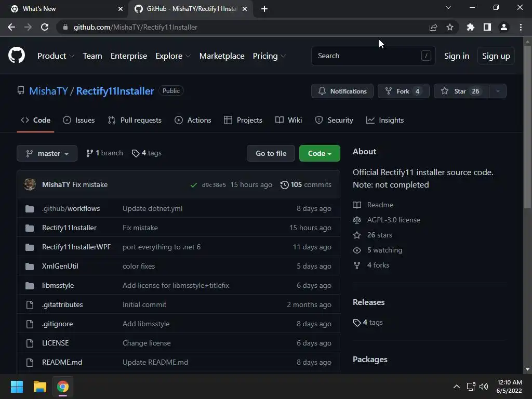The height and width of the screenshot is (399, 532).
Task: View the 5 watching link
Action: (x=385, y=250)
